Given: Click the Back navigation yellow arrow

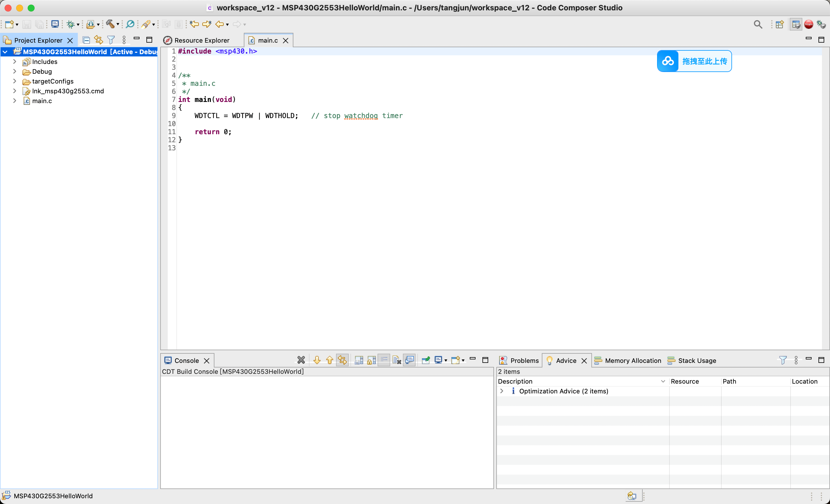Looking at the screenshot, I should pyautogui.click(x=220, y=24).
